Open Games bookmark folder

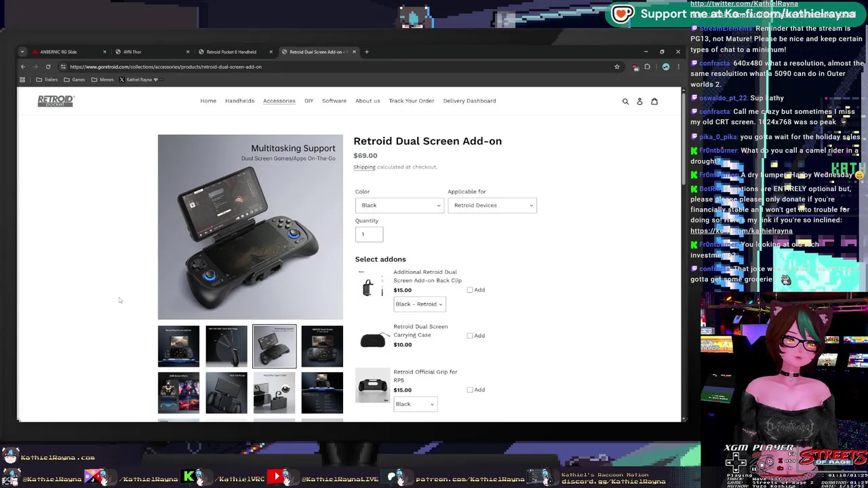(74, 79)
